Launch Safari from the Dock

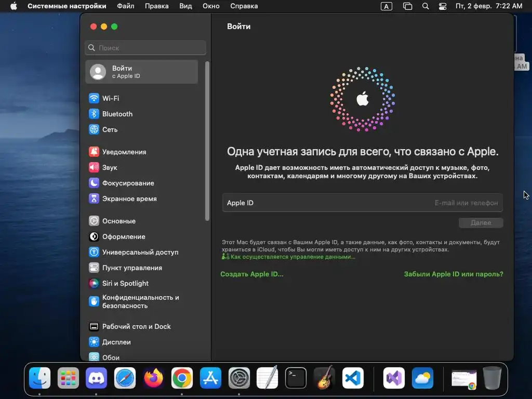[x=125, y=378]
